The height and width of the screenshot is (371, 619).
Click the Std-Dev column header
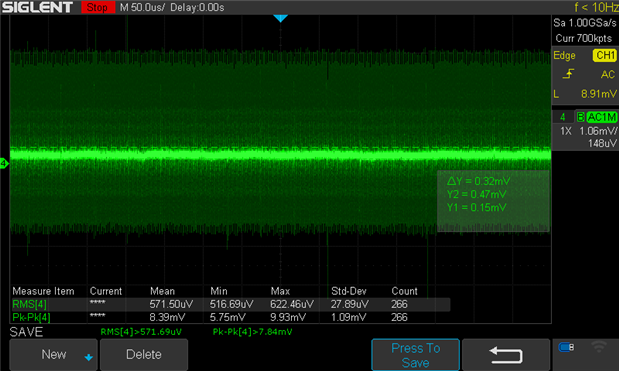pos(349,291)
